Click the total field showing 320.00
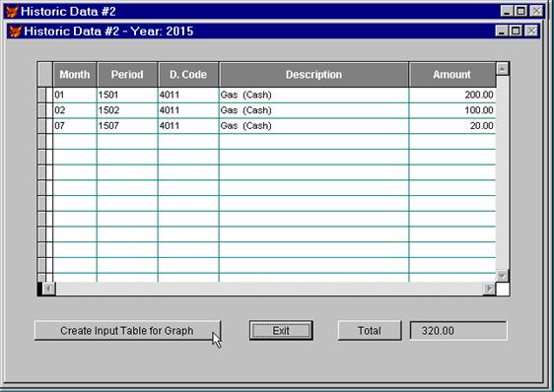 458,331
